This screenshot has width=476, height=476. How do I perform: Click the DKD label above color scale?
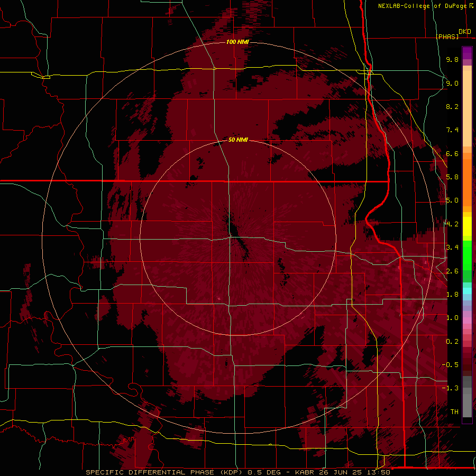(465, 31)
